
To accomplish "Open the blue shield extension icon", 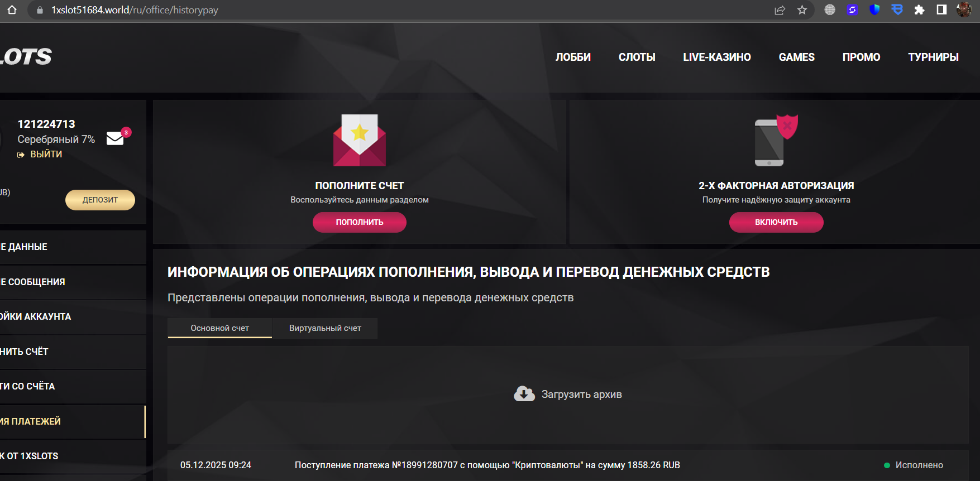I will tap(874, 9).
